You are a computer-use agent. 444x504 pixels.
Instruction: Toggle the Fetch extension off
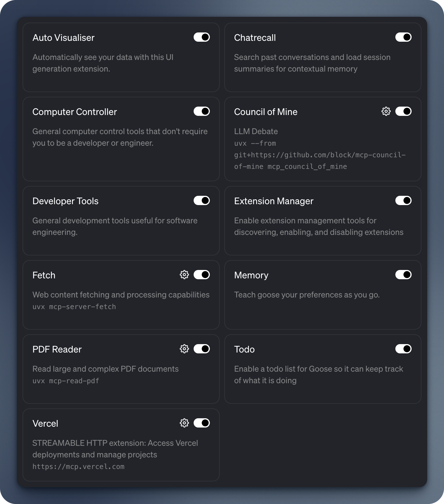[202, 275]
